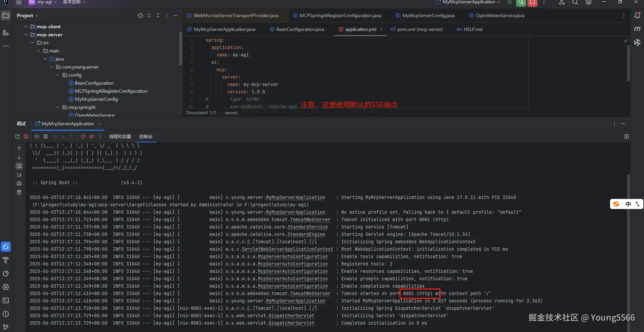Open the Debug tool window bug icon

coord(6,247)
